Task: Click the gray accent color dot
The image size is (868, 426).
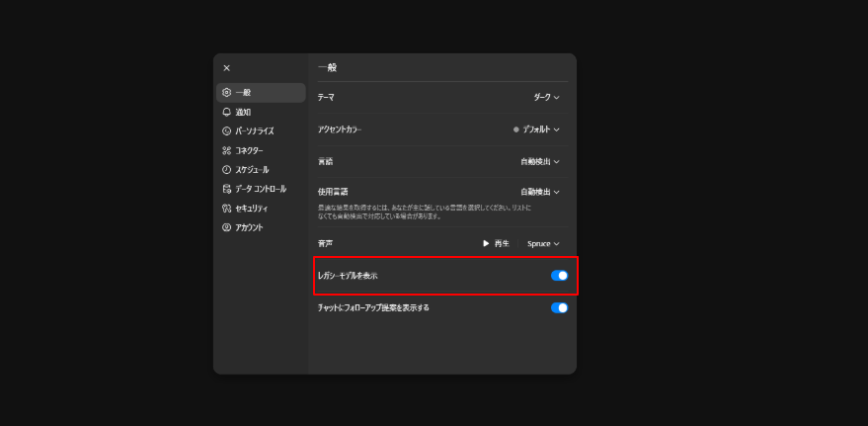Action: (x=515, y=129)
